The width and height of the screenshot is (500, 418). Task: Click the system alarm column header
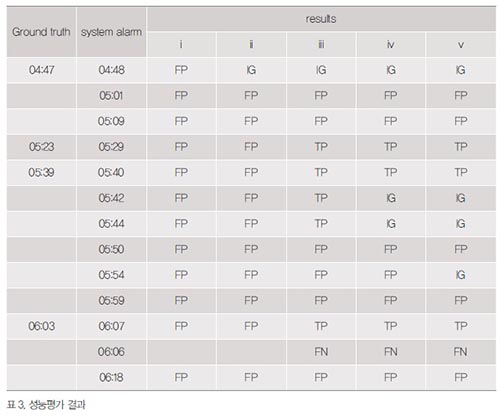(x=111, y=32)
